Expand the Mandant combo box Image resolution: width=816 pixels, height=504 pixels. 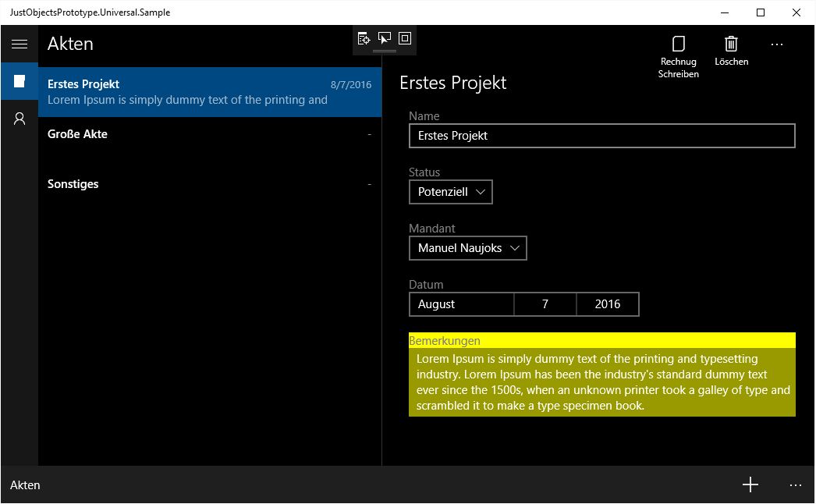[x=467, y=248]
